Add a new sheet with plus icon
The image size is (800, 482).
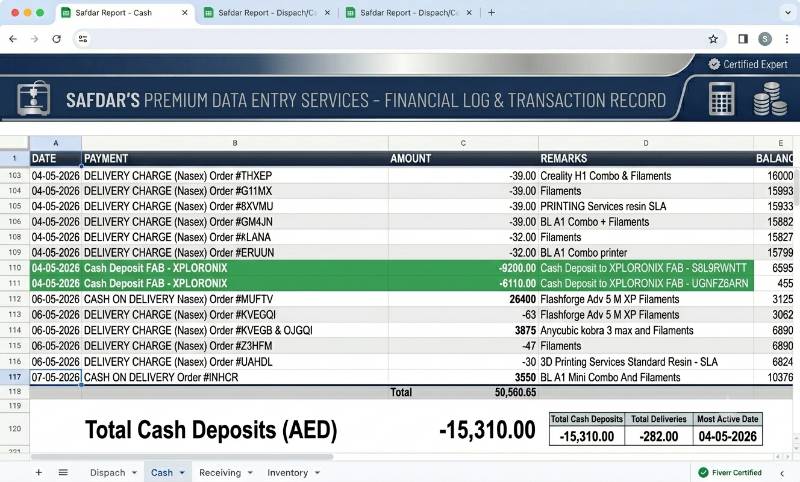coord(38,472)
